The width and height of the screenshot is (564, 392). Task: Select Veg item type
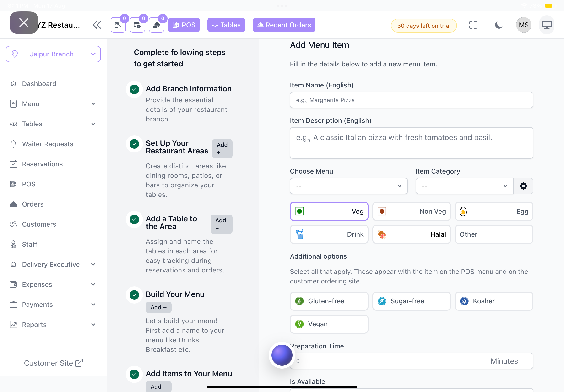point(329,211)
